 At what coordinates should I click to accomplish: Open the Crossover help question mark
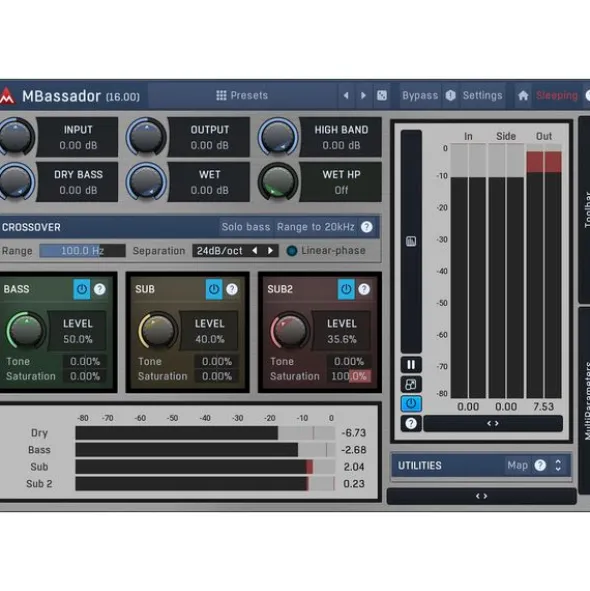point(367,227)
